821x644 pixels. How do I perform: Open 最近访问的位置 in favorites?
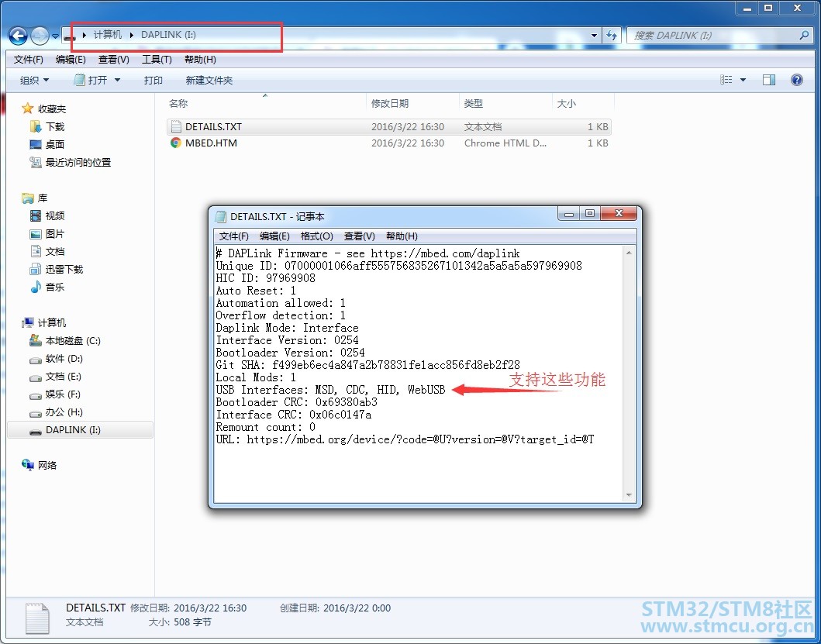click(71, 162)
